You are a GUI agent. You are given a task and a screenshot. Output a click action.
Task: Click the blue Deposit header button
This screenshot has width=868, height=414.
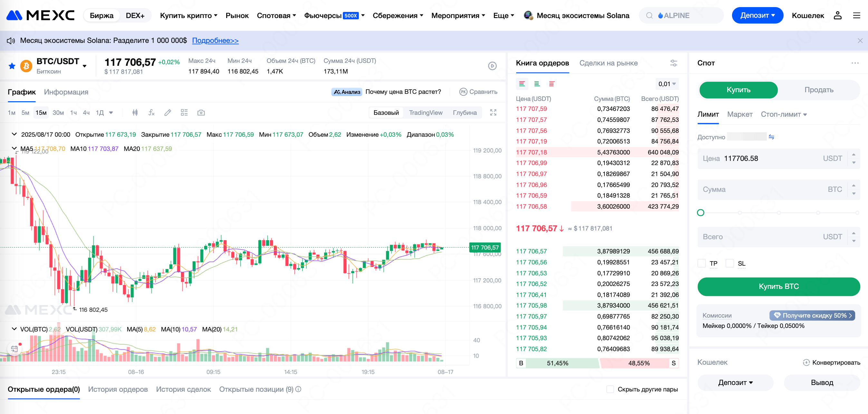coord(757,15)
